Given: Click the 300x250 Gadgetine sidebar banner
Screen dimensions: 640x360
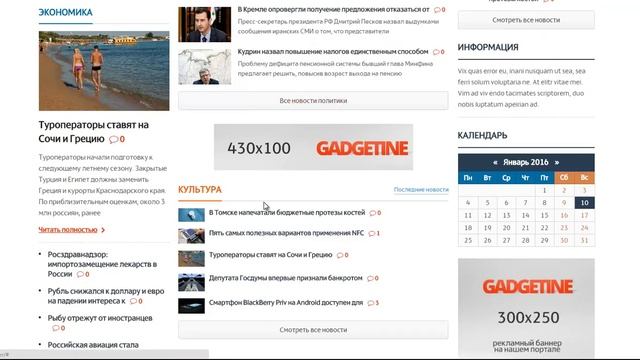Looking at the screenshot, I should pyautogui.click(x=526, y=307).
